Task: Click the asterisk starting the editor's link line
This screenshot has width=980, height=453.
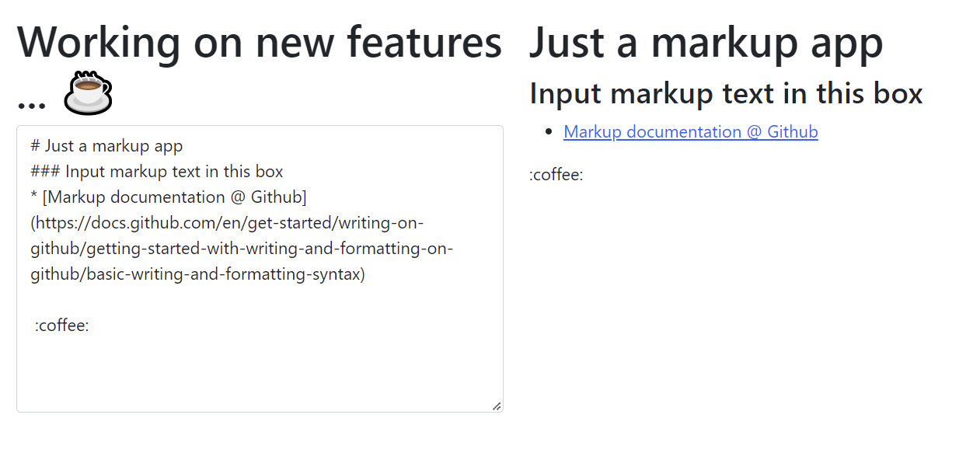Action: pyautogui.click(x=34, y=197)
